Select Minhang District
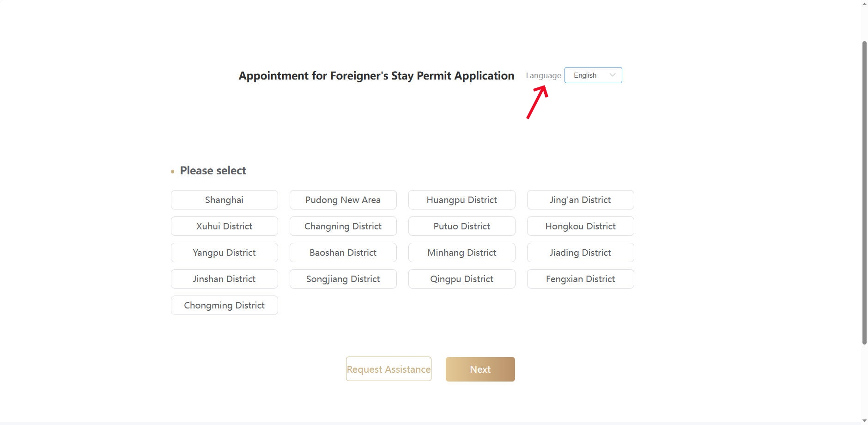The width and height of the screenshot is (868, 425). click(462, 253)
